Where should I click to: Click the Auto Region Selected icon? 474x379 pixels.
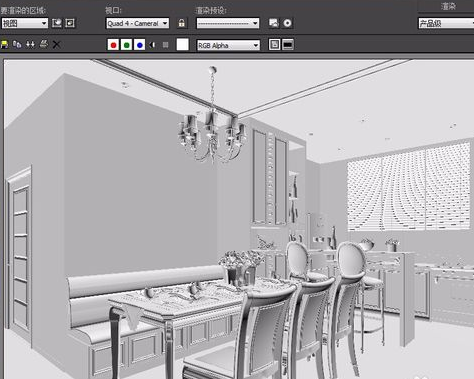click(x=70, y=23)
